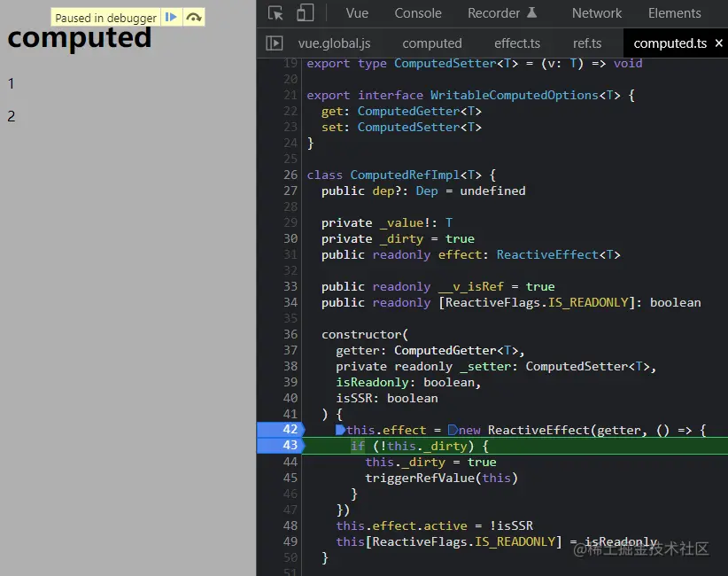Screen dimensions: 728x576
Task: Open the Recorder tab
Action: tap(493, 13)
